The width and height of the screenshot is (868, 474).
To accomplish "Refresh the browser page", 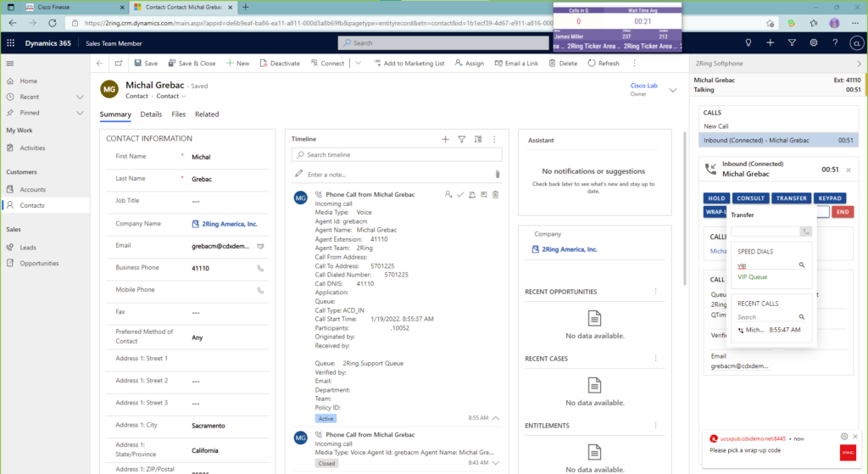I will coord(52,23).
